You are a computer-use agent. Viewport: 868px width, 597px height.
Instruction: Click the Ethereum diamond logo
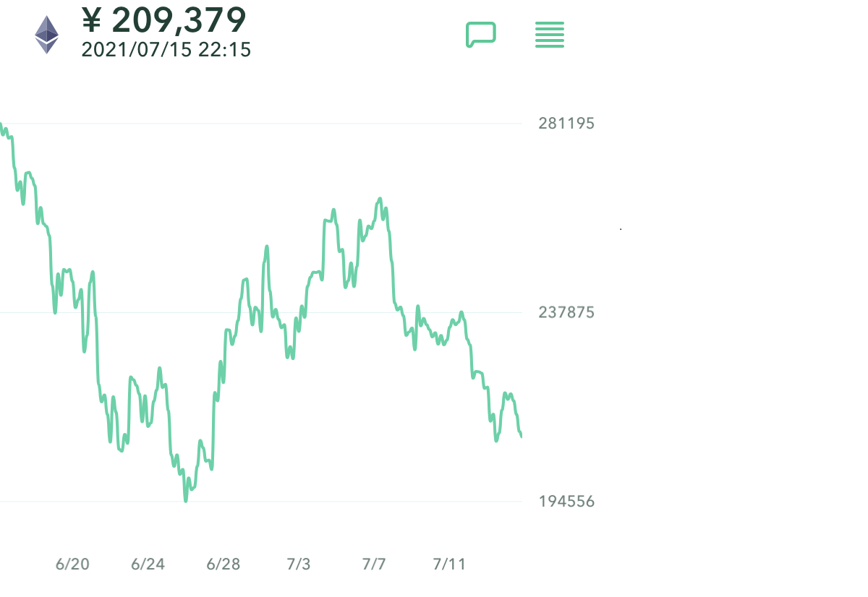click(47, 35)
